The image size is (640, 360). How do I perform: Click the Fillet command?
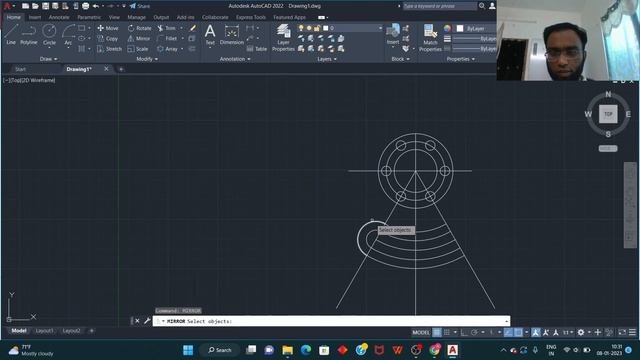coord(167,38)
